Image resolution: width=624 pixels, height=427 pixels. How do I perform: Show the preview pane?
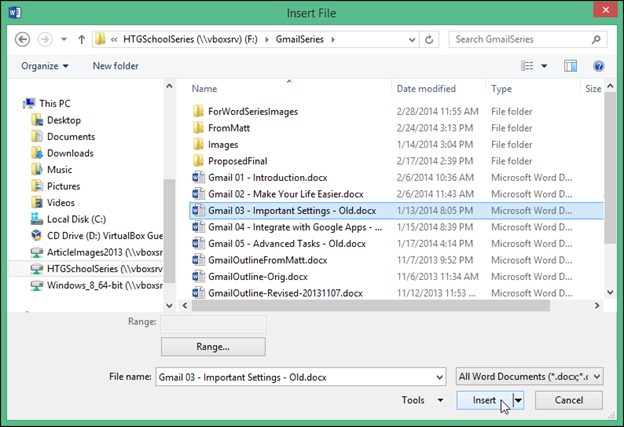coord(570,66)
